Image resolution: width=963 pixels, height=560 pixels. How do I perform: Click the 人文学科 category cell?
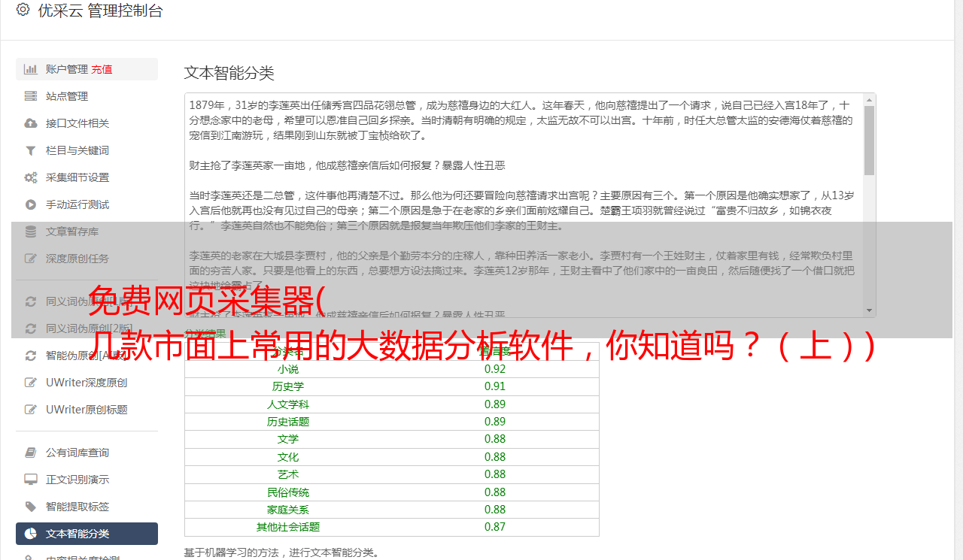[287, 404]
